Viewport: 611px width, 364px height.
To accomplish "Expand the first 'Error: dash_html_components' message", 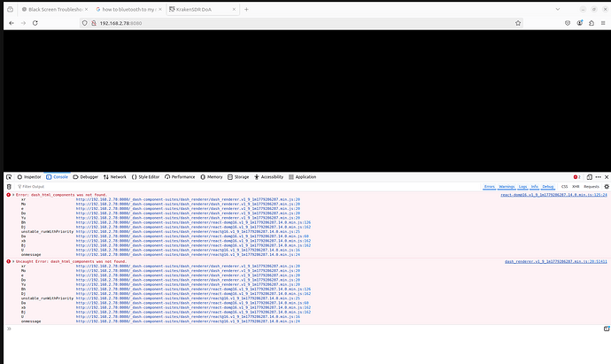I will pyautogui.click(x=13, y=195).
